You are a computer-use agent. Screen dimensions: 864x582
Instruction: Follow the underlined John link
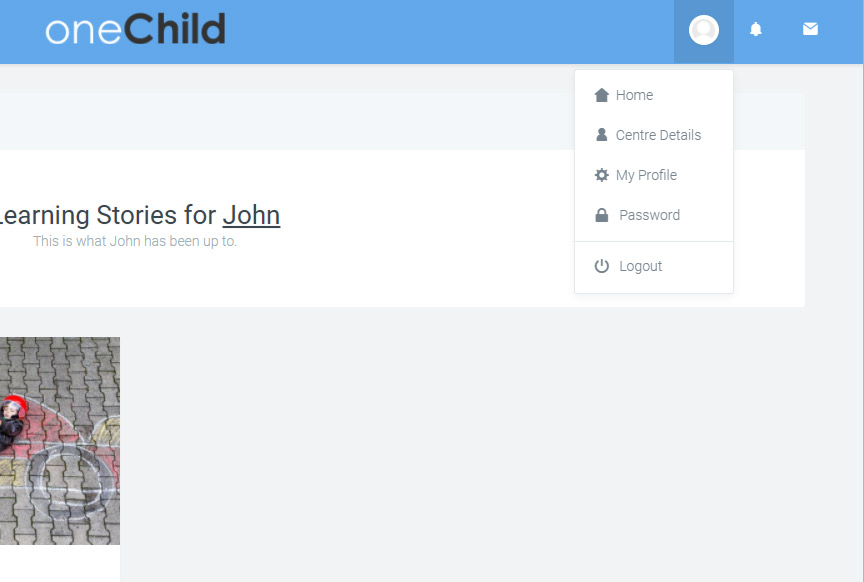point(251,215)
